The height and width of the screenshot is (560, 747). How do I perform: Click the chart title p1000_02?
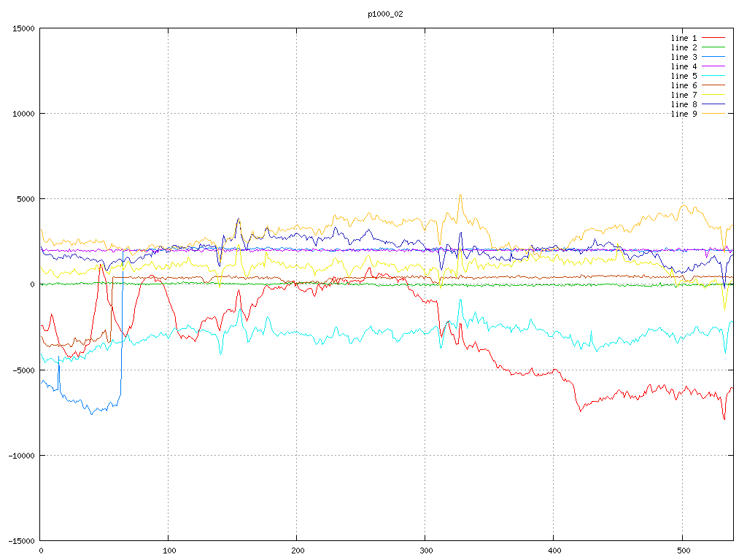(x=385, y=15)
